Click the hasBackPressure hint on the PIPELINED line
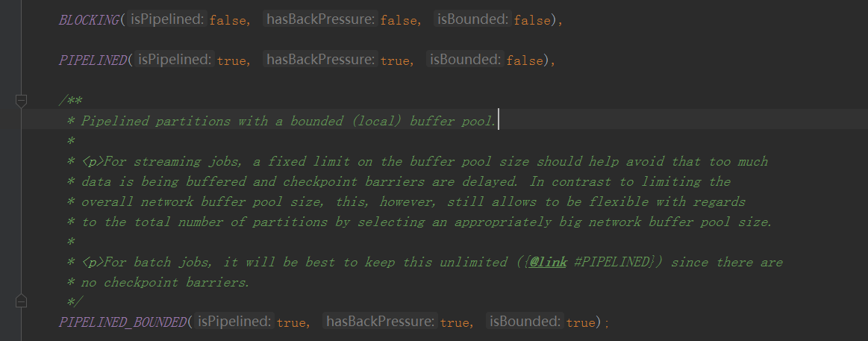 pos(320,60)
